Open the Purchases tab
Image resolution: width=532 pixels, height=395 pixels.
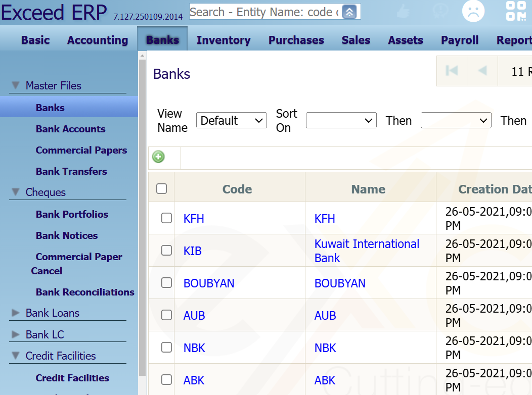296,40
